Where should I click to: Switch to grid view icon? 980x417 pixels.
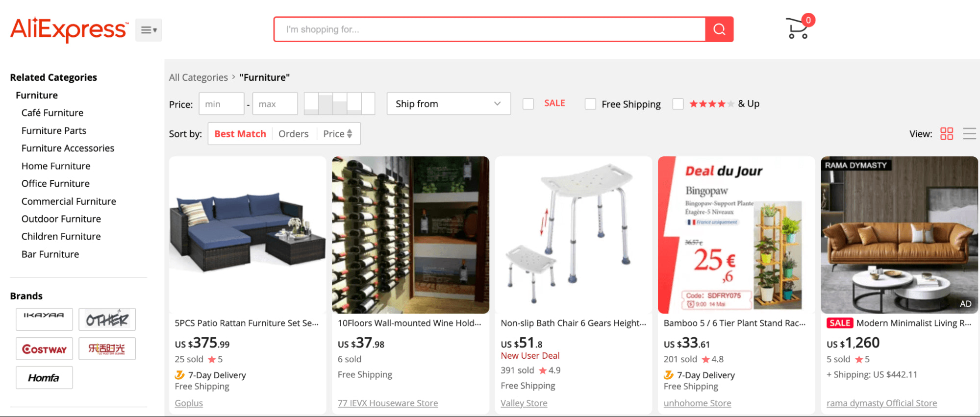coord(946,134)
